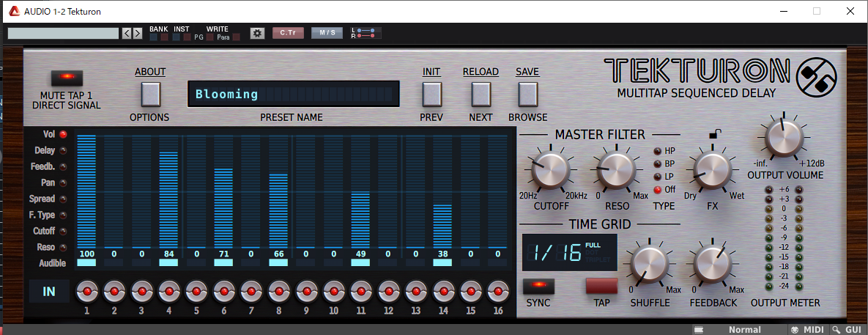Image resolution: width=868 pixels, height=335 pixels.
Task: Toggle the FX lock padlock icon
Action: click(x=714, y=133)
